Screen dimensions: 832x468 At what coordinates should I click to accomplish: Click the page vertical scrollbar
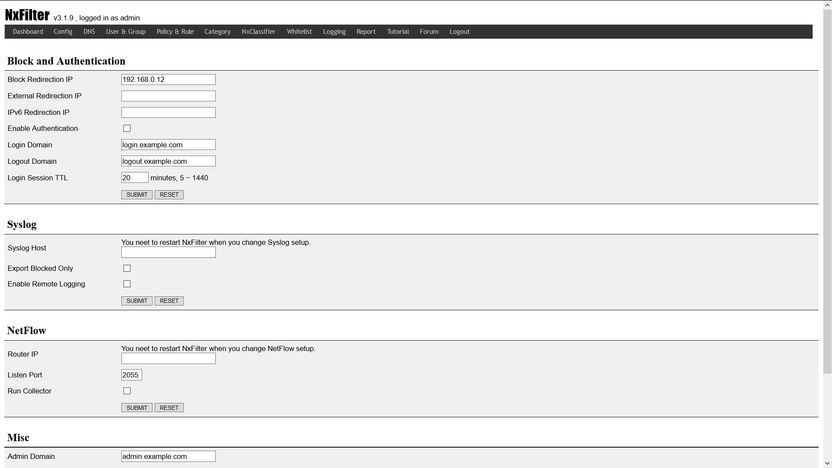pyautogui.click(x=827, y=191)
